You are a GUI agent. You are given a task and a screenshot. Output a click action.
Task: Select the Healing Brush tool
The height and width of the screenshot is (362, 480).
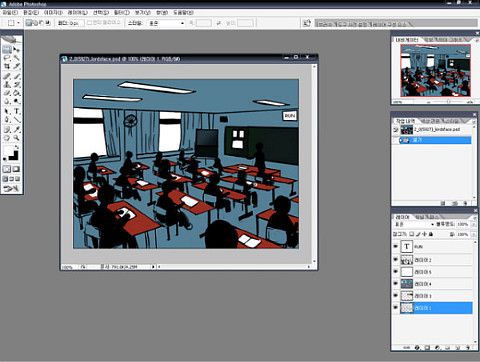[x=7, y=76]
